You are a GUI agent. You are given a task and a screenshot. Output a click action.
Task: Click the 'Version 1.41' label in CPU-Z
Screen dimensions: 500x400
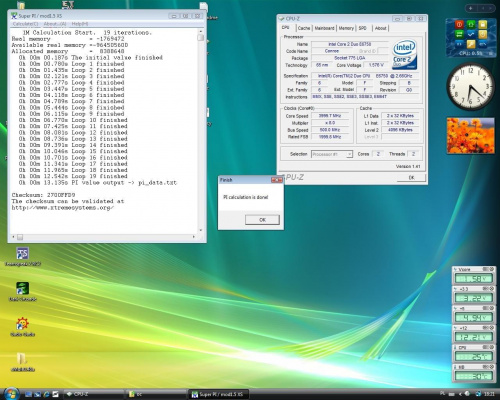pos(408,166)
